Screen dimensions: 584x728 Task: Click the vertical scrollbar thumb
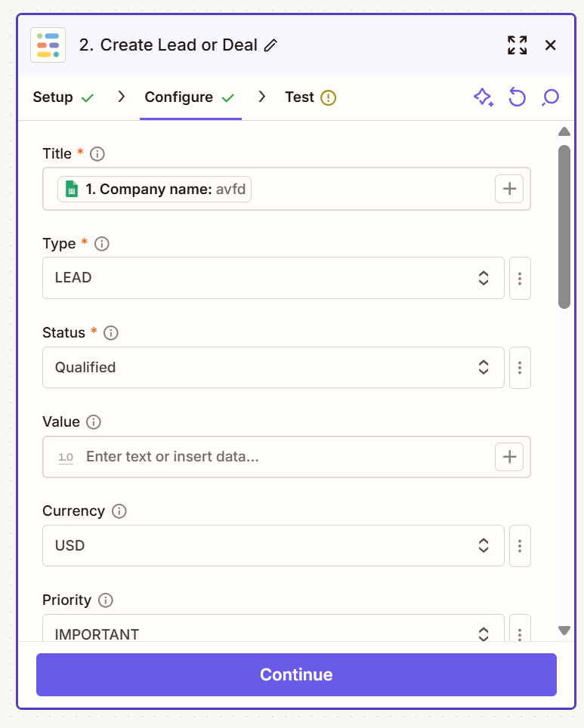pyautogui.click(x=564, y=227)
